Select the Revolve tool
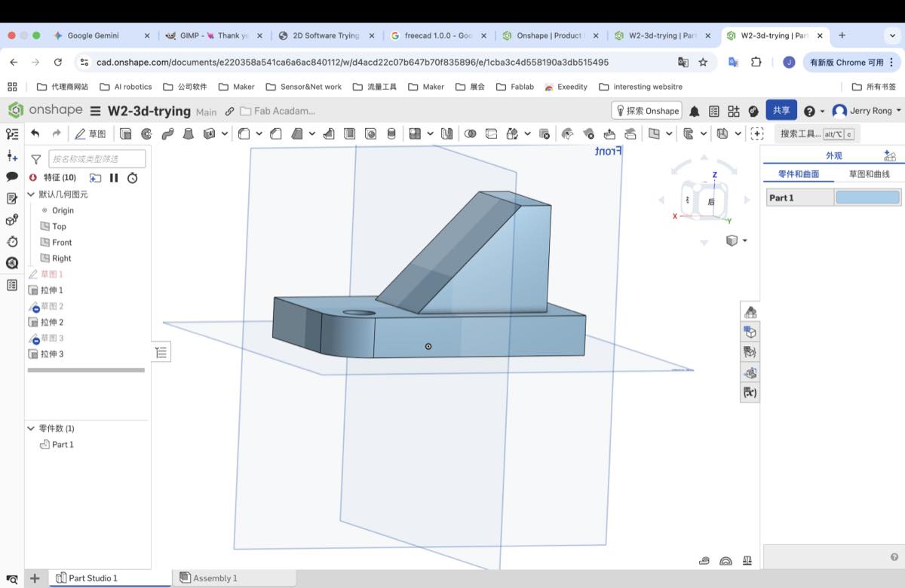This screenshot has height=588, width=905. [x=146, y=133]
